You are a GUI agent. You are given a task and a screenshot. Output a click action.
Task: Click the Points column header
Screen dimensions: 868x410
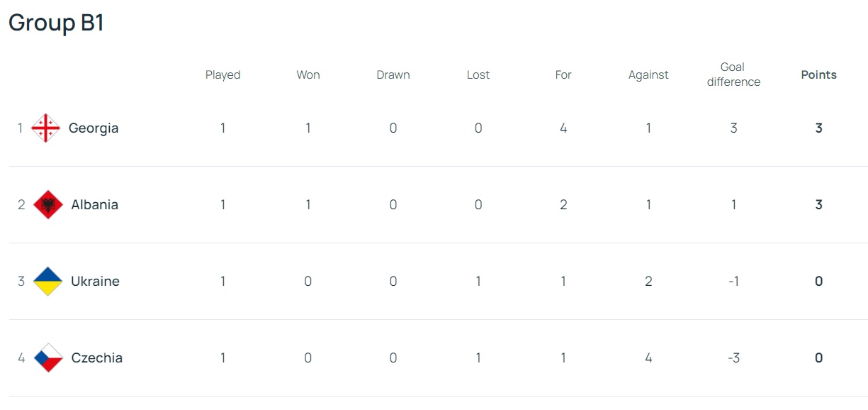click(818, 74)
